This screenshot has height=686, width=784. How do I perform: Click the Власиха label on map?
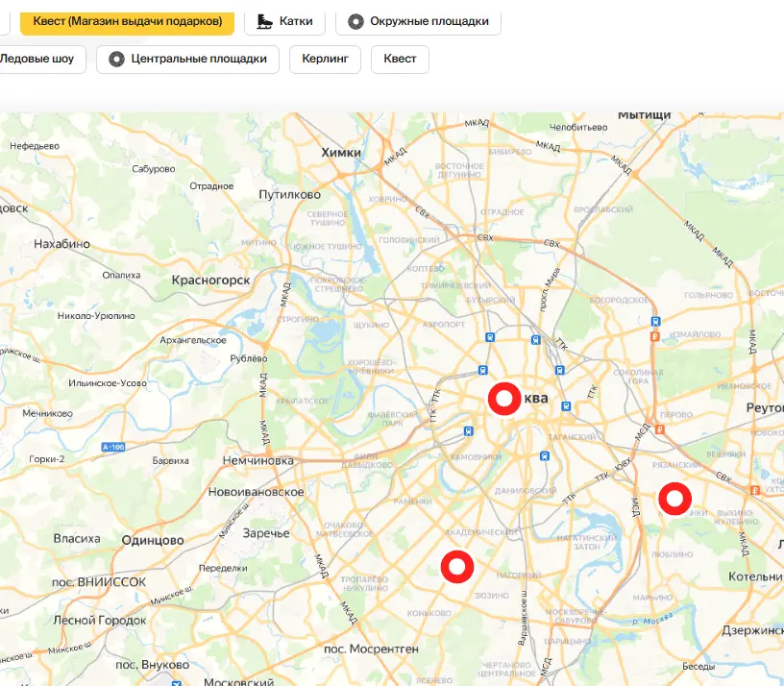[77, 538]
